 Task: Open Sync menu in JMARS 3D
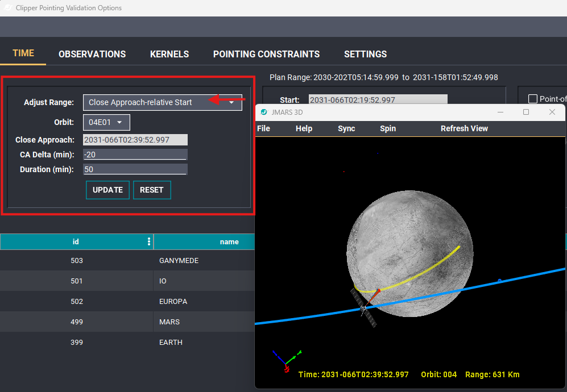click(346, 128)
